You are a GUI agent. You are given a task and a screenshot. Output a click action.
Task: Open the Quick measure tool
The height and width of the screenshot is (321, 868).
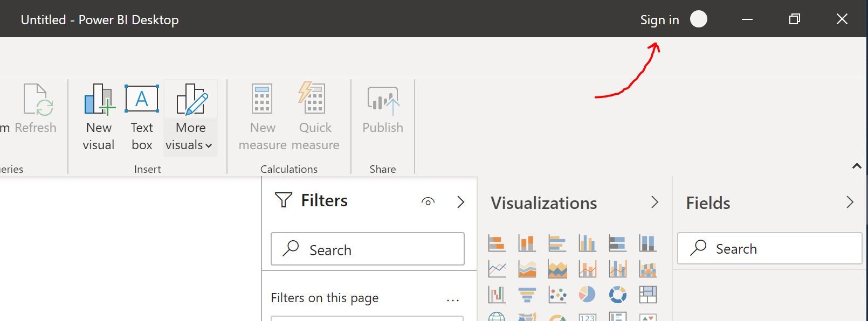315,117
